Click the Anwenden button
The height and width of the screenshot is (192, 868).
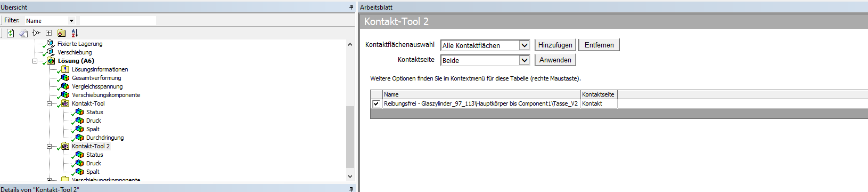pyautogui.click(x=555, y=60)
